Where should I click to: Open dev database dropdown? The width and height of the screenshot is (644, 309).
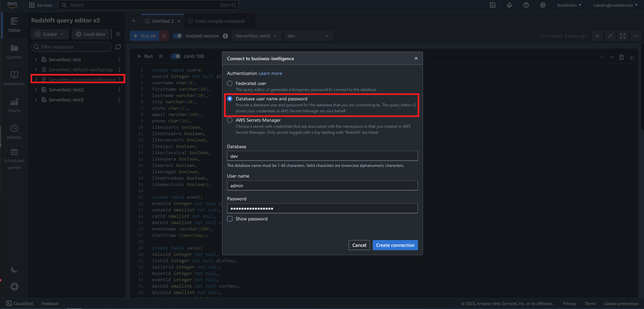point(308,36)
